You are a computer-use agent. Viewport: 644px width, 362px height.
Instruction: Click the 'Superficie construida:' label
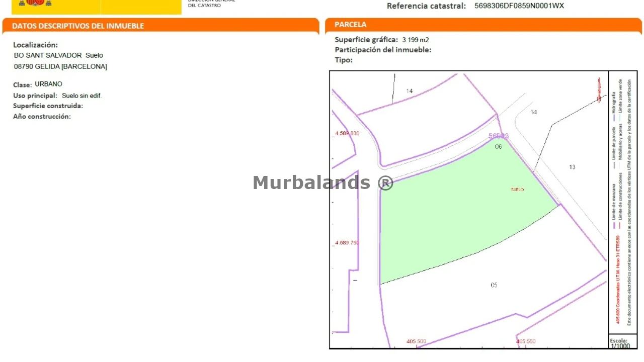[x=48, y=106]
